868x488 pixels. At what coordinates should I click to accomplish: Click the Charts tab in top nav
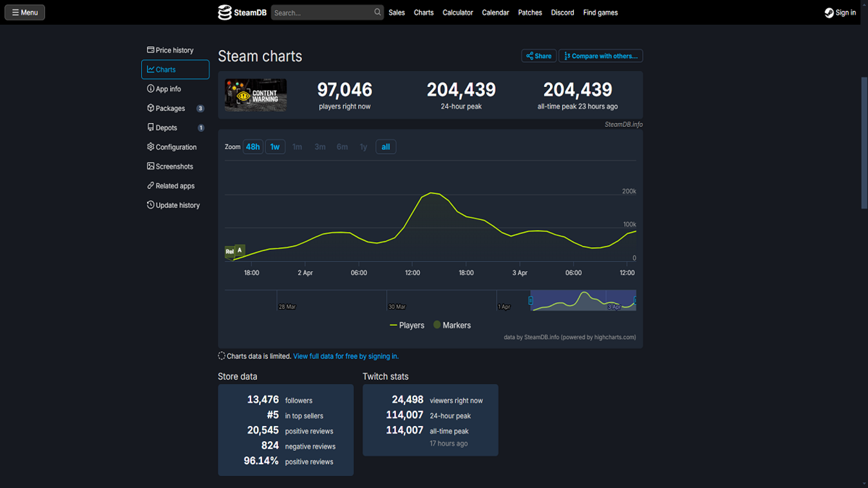click(423, 13)
